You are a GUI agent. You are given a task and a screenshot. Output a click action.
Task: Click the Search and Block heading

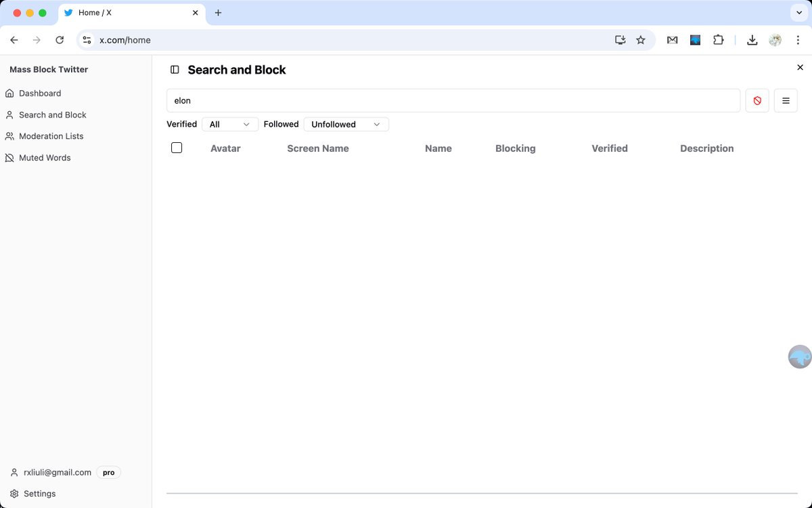(237, 70)
